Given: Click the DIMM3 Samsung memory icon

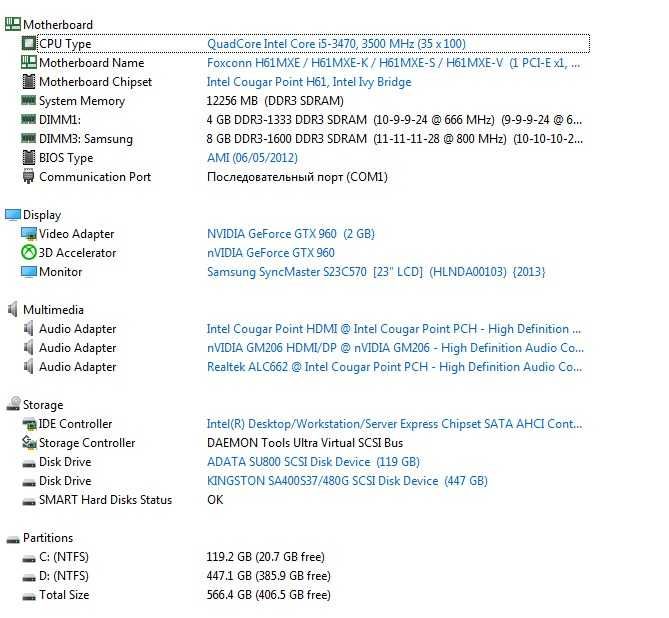Looking at the screenshot, I should click(29, 138).
